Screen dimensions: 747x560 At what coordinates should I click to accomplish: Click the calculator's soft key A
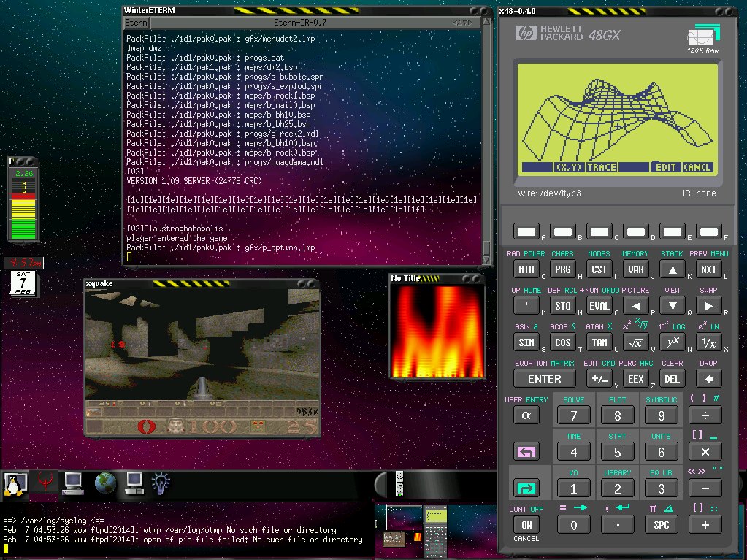click(526, 232)
